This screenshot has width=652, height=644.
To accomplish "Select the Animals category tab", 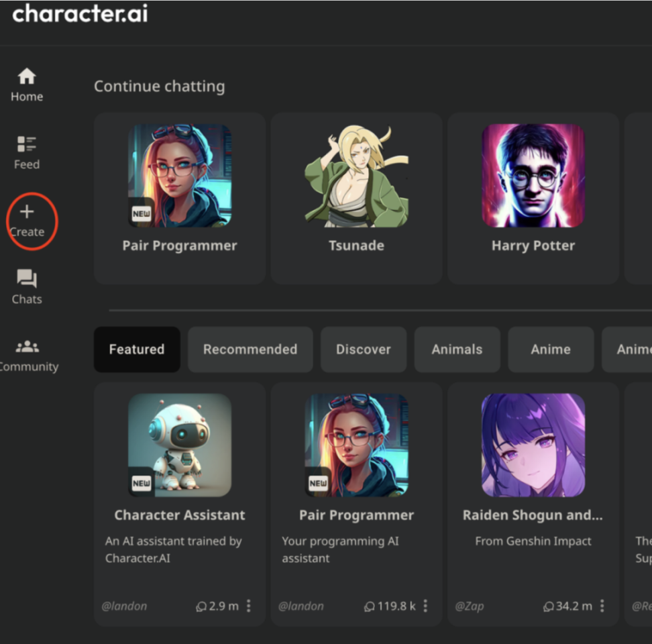I will pos(457,350).
